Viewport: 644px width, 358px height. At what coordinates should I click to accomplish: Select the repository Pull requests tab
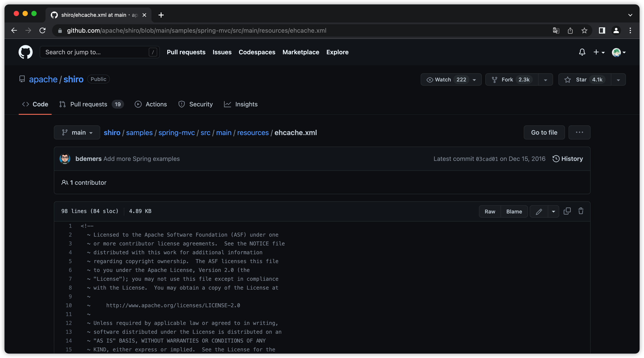pos(91,104)
